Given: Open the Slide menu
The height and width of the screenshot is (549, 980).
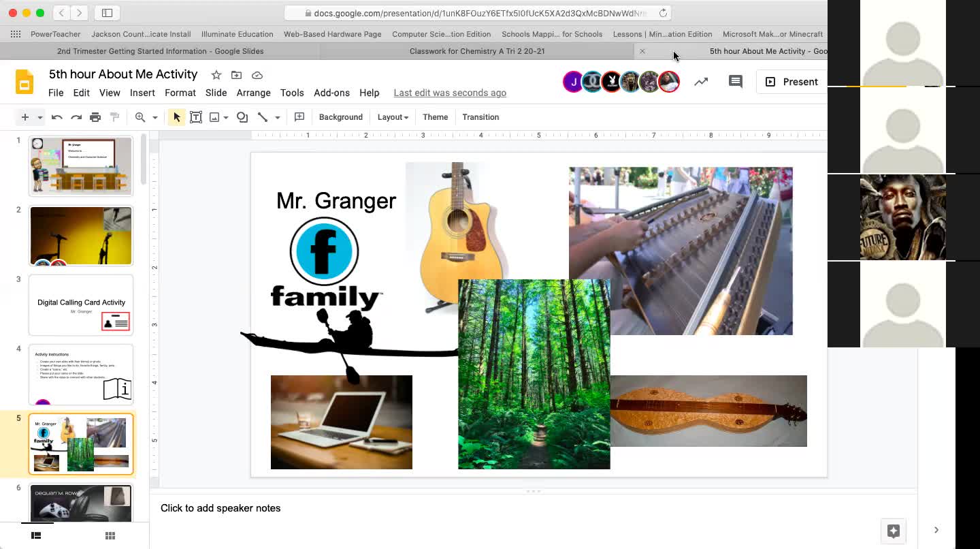Looking at the screenshot, I should point(216,93).
